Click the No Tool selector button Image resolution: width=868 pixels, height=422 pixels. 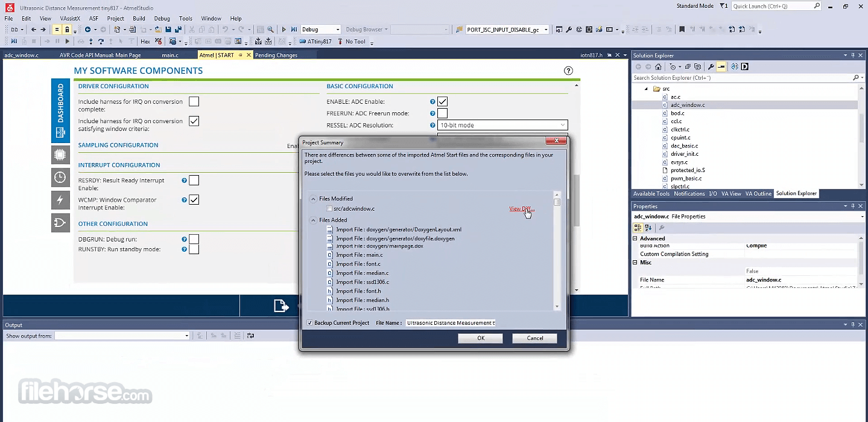[352, 42]
